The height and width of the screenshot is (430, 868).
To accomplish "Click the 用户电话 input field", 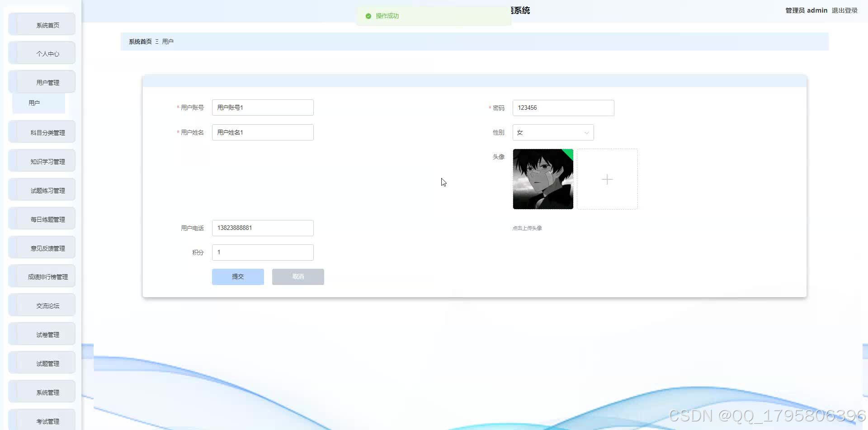I will 263,228.
